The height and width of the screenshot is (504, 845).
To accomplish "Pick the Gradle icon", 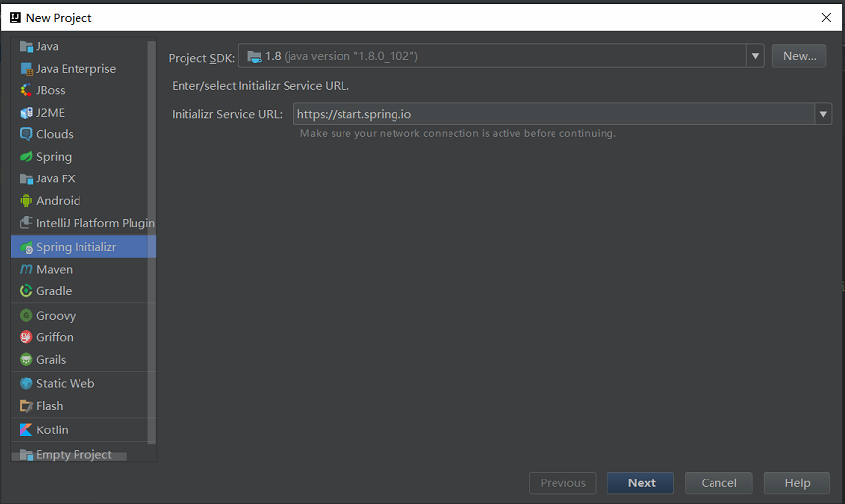I will click(x=26, y=291).
